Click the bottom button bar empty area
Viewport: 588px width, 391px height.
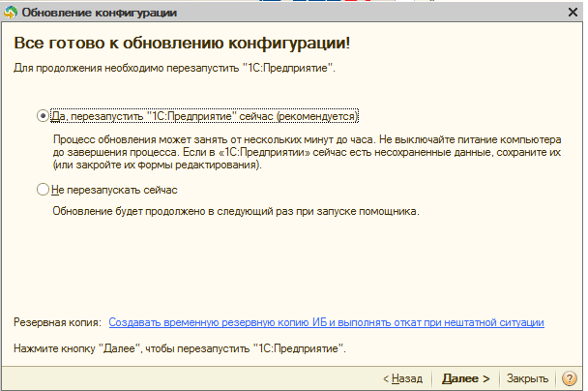(x=193, y=378)
